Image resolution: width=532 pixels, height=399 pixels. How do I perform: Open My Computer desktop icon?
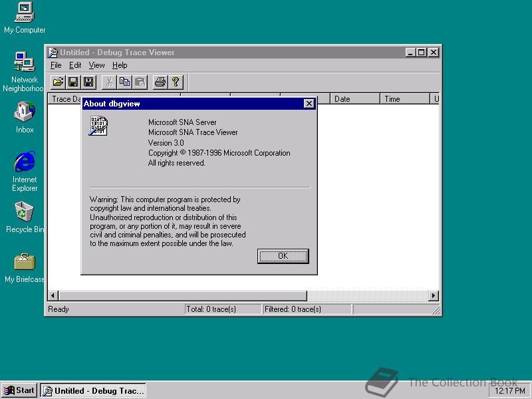point(25,18)
